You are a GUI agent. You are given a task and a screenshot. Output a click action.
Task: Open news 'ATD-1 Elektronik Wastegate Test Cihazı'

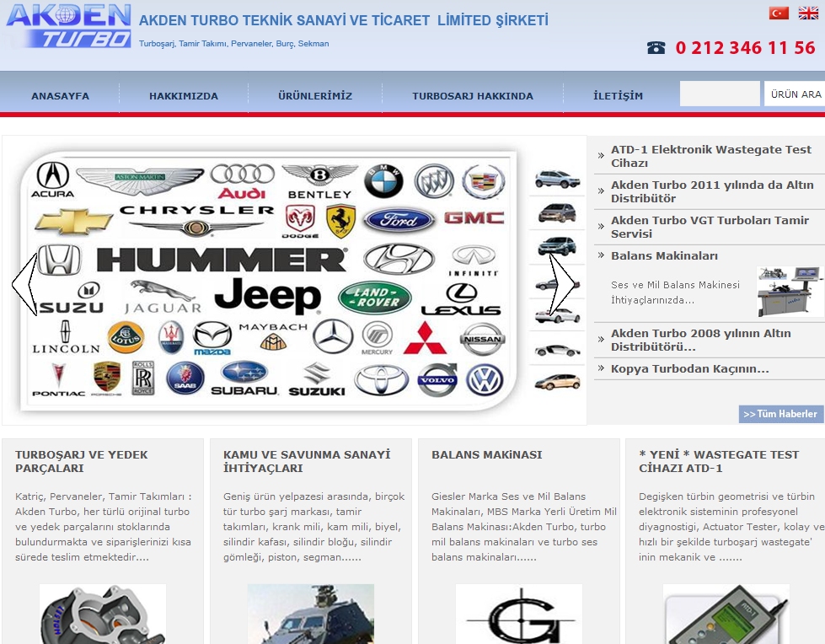(711, 156)
